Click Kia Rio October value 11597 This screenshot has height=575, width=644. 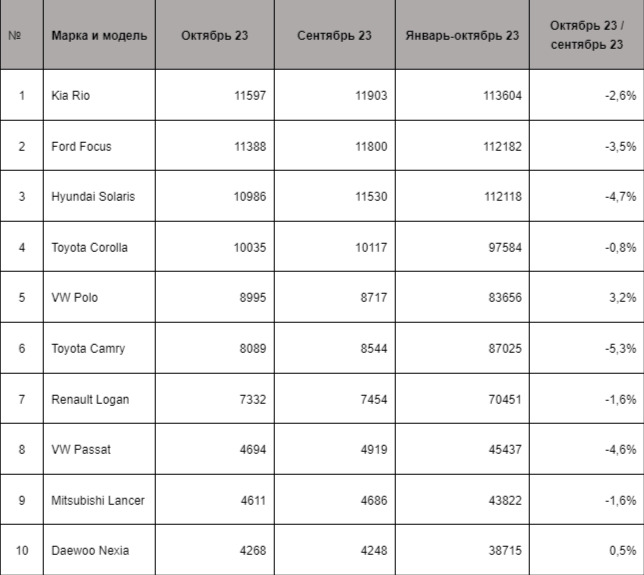click(x=253, y=96)
